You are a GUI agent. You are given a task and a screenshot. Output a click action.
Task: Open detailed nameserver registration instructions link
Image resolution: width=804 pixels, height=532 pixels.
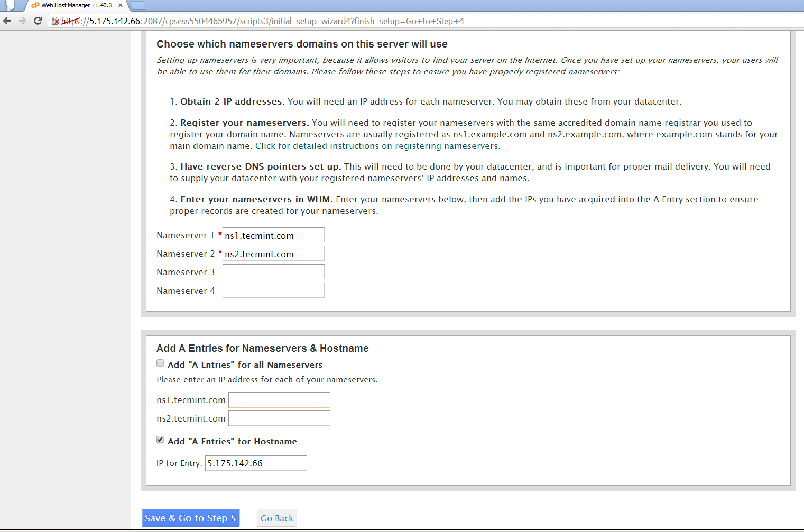[377, 146]
